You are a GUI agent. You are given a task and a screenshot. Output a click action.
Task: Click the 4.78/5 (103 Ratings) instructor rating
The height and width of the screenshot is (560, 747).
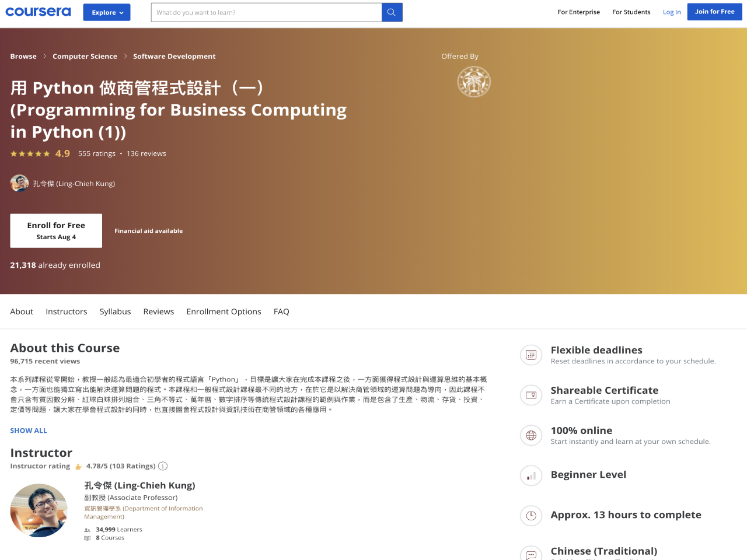(x=121, y=466)
